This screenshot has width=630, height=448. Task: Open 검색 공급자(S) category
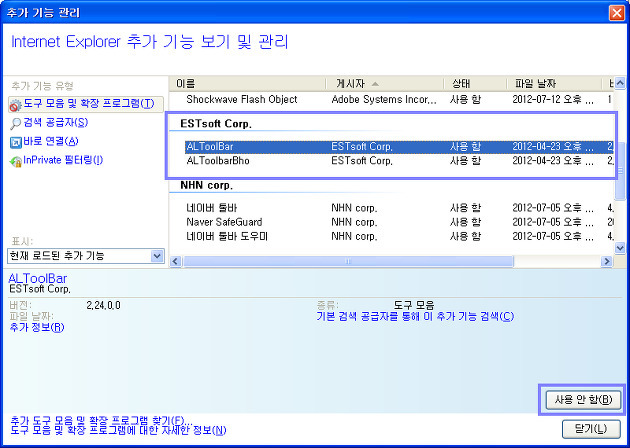tap(55, 123)
